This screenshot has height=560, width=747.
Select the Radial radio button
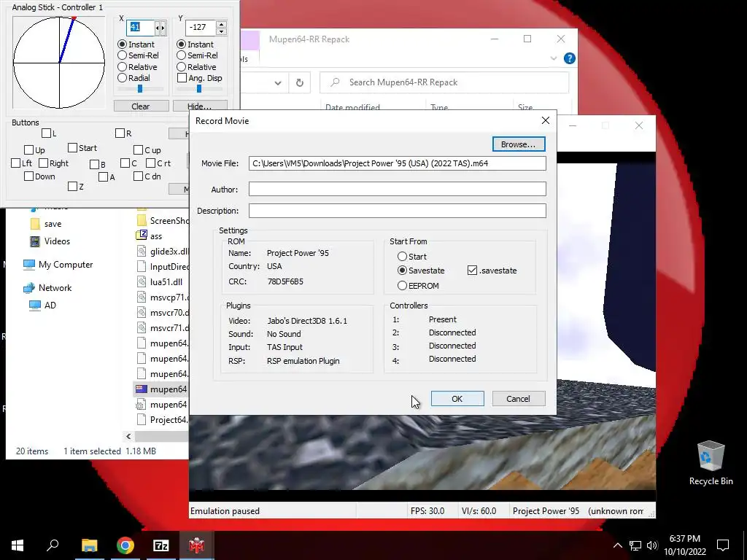[123, 78]
